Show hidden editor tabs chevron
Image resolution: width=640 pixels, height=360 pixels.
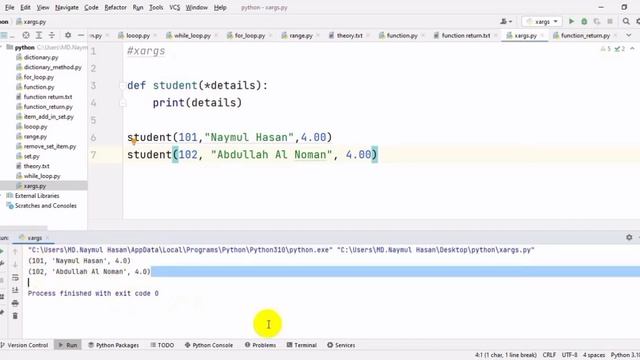[x=629, y=36]
